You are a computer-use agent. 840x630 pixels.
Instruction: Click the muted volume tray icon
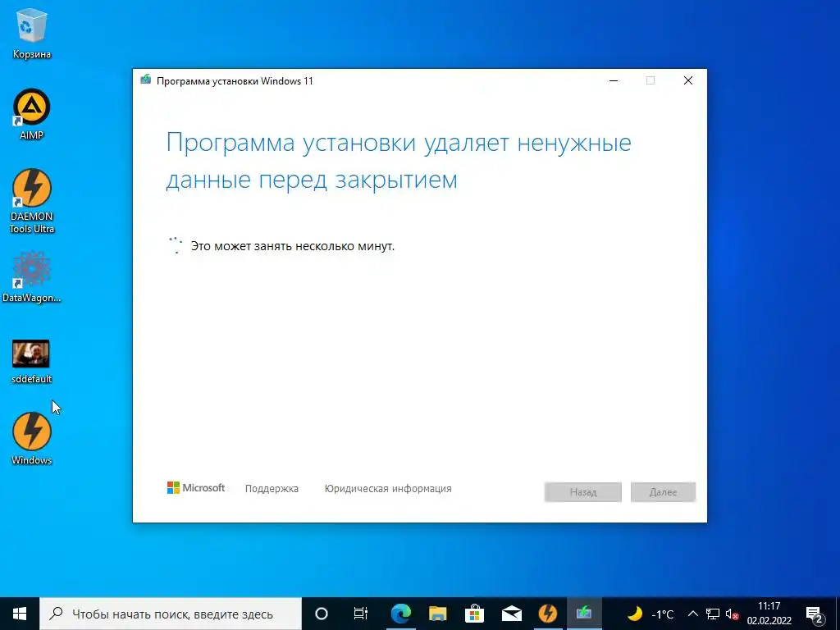click(732, 614)
